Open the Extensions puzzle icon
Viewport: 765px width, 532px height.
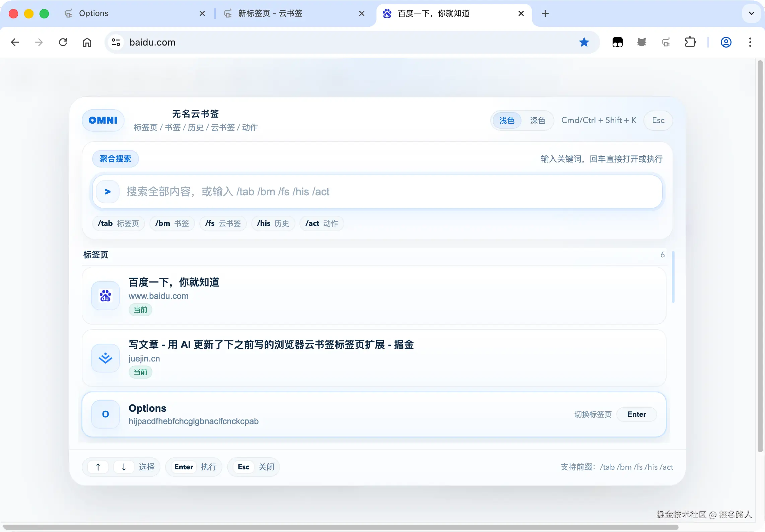(x=690, y=42)
